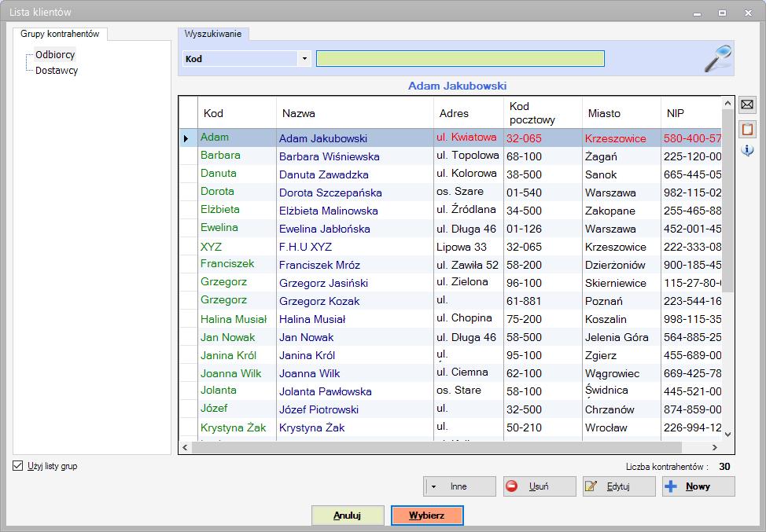
Task: Click the Wybierz button
Action: click(427, 515)
